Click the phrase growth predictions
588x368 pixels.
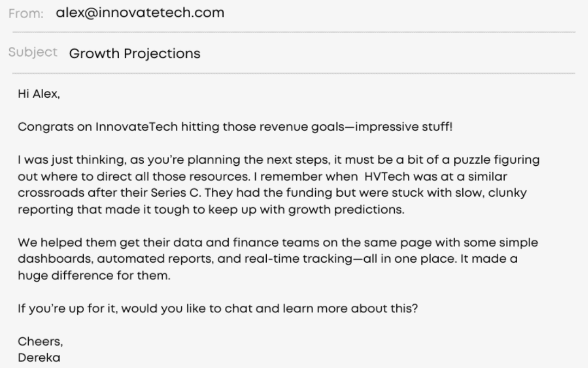(x=346, y=209)
